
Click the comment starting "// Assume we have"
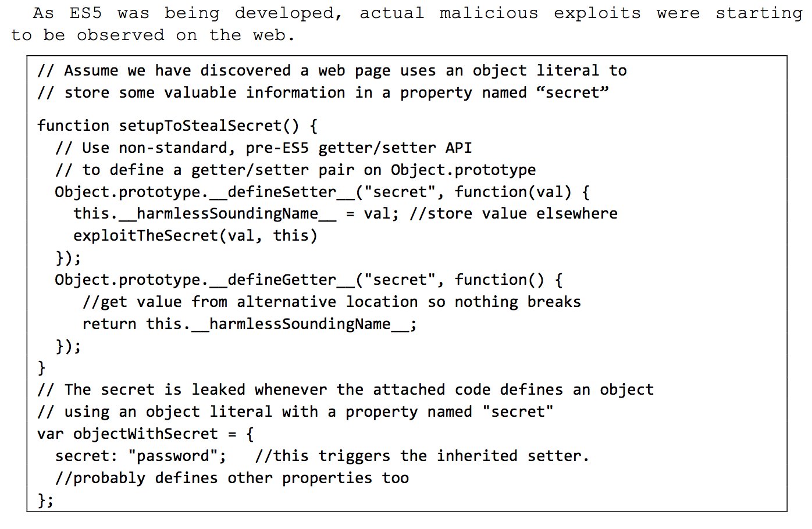click(332, 71)
